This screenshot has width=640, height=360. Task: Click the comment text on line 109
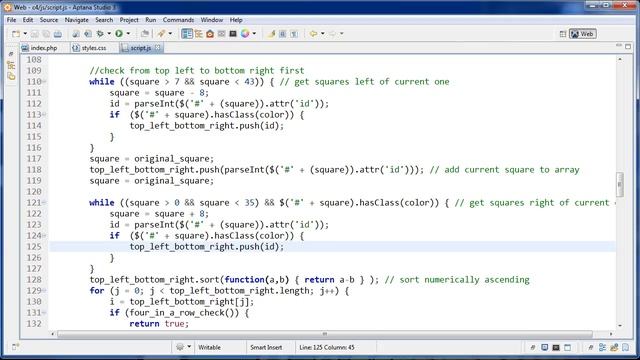197,71
